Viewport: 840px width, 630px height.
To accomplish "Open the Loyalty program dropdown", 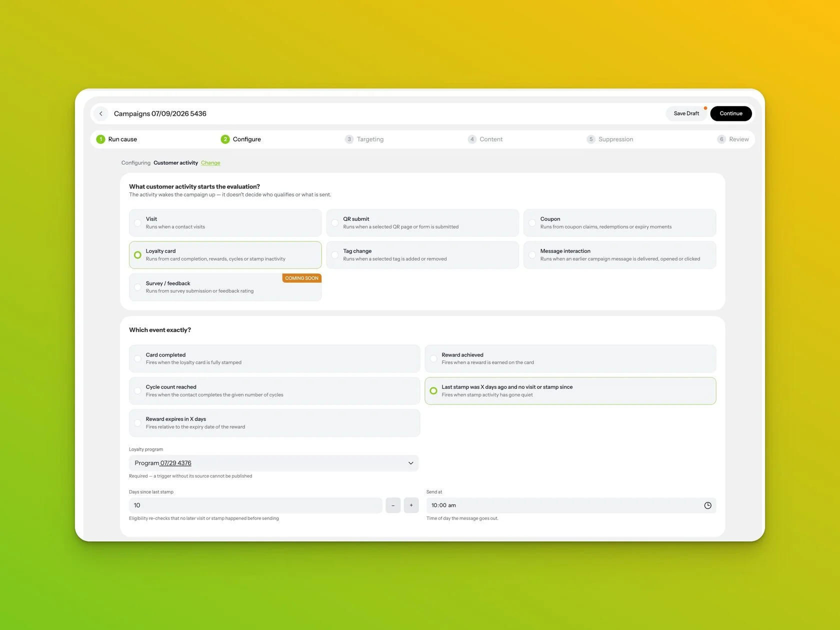I will tap(274, 463).
